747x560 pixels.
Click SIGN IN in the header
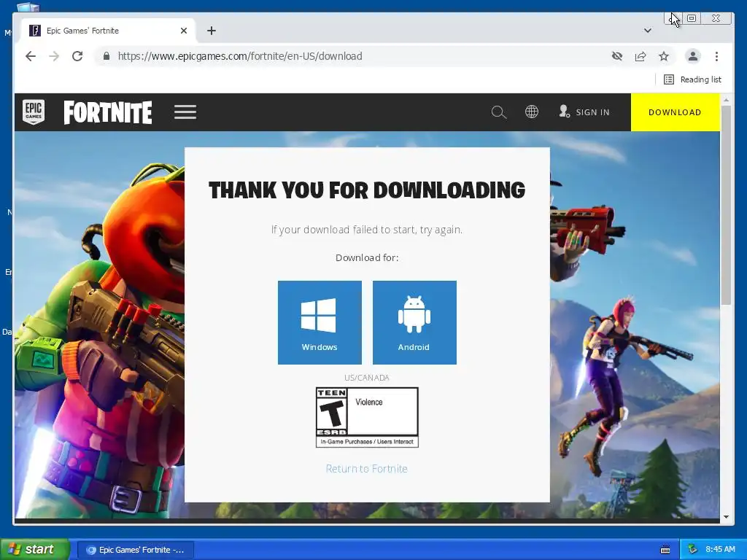[x=584, y=112]
